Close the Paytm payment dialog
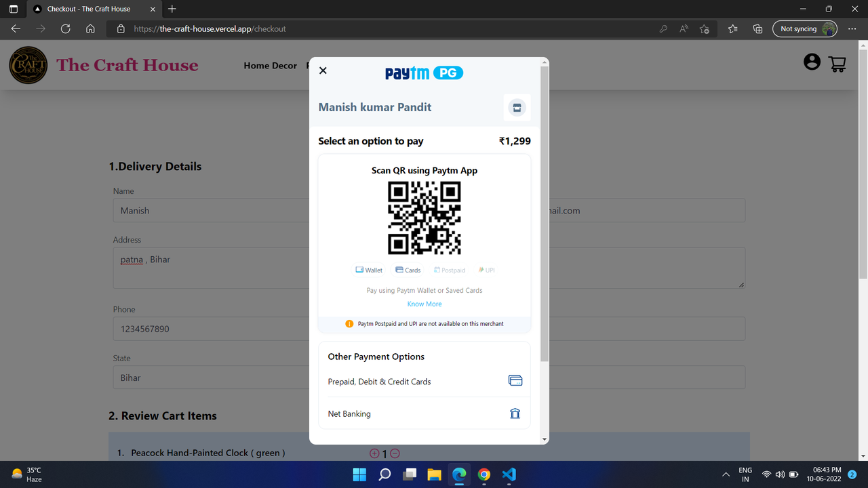 click(323, 70)
